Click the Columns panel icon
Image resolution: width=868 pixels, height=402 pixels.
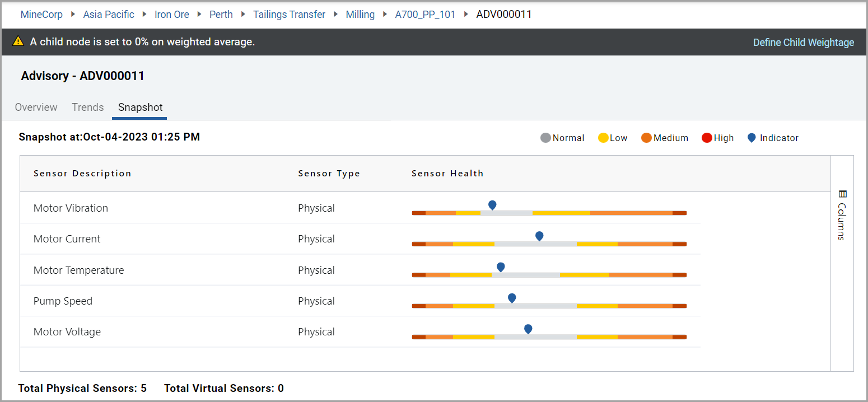point(842,194)
